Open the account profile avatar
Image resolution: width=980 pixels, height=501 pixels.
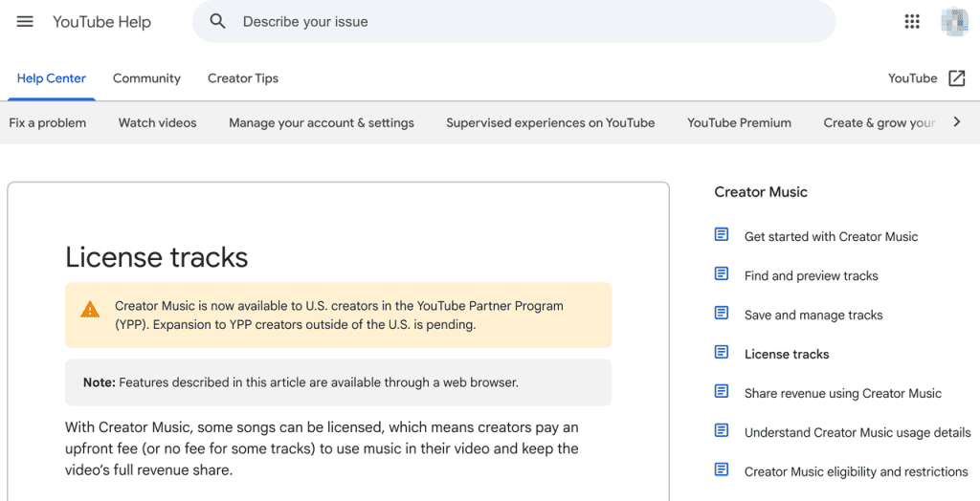point(954,22)
